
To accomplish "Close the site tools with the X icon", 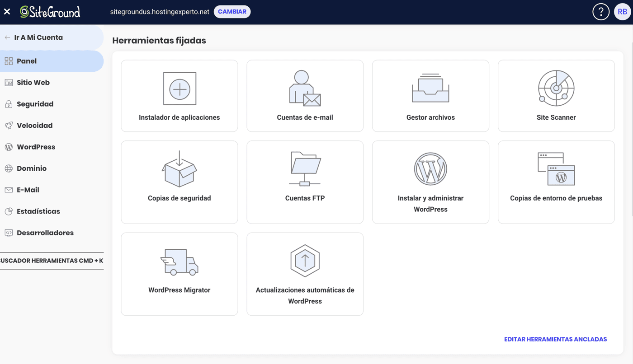I will point(7,12).
